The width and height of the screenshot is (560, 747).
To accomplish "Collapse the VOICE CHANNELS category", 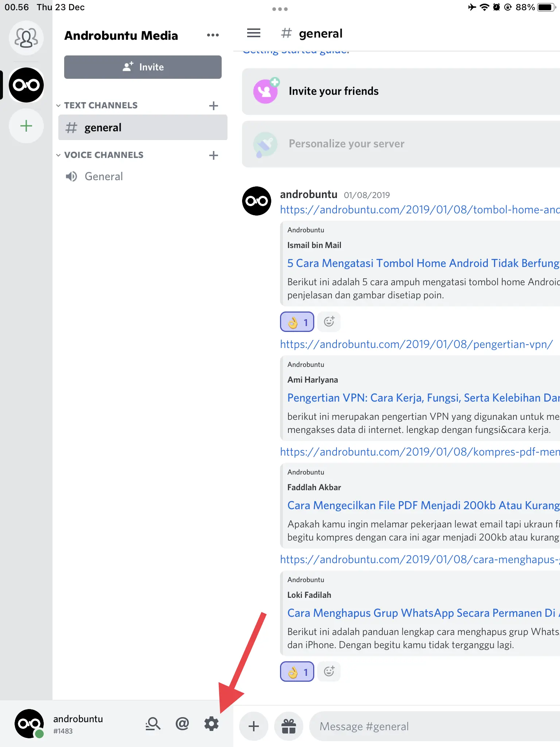I will (x=101, y=155).
